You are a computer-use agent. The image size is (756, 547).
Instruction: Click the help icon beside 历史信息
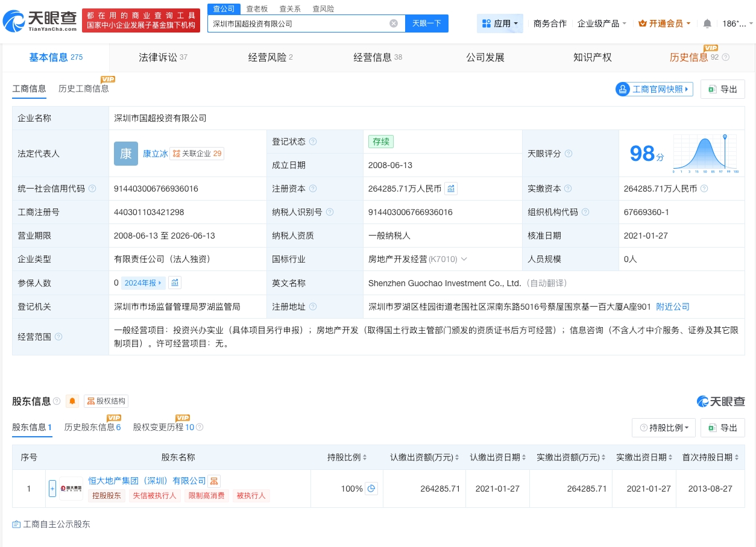coord(725,57)
